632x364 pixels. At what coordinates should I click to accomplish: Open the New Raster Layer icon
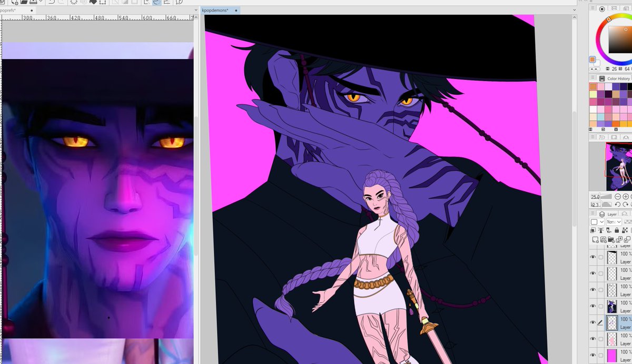coord(596,239)
